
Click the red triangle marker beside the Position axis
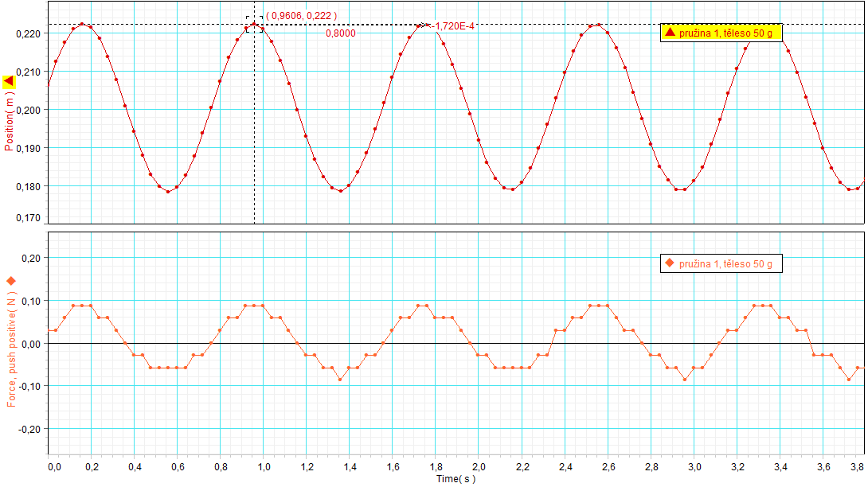[x=9, y=82]
